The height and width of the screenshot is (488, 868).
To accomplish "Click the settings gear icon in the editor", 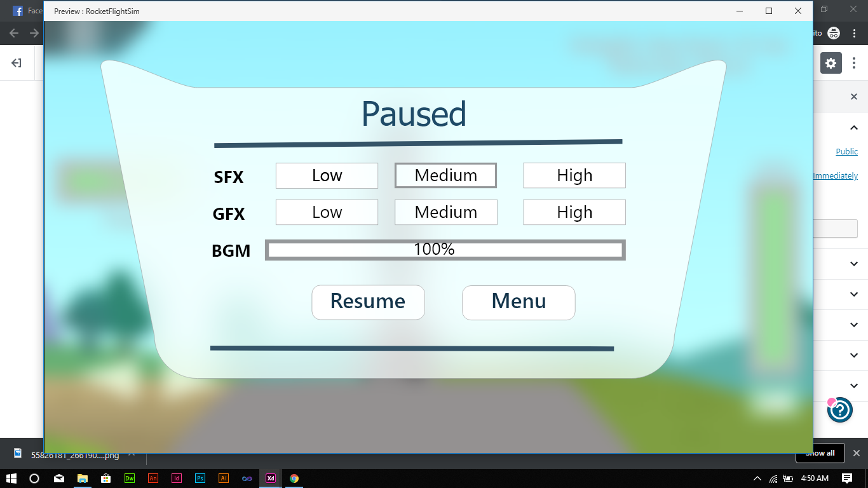I will [831, 63].
